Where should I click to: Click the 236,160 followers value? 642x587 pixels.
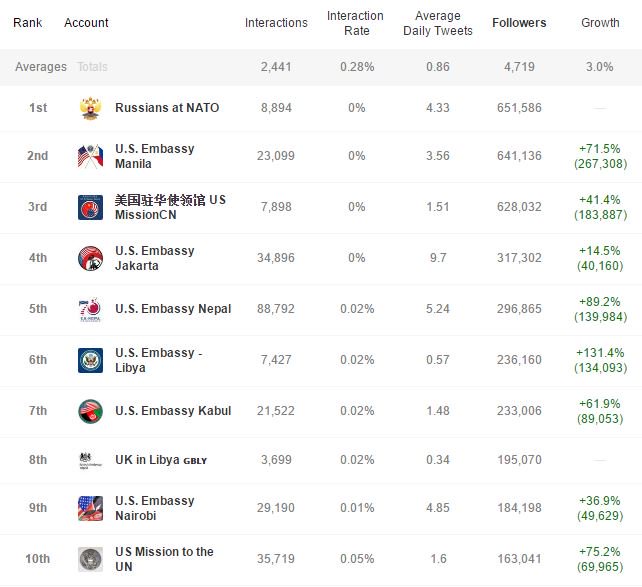click(x=519, y=359)
